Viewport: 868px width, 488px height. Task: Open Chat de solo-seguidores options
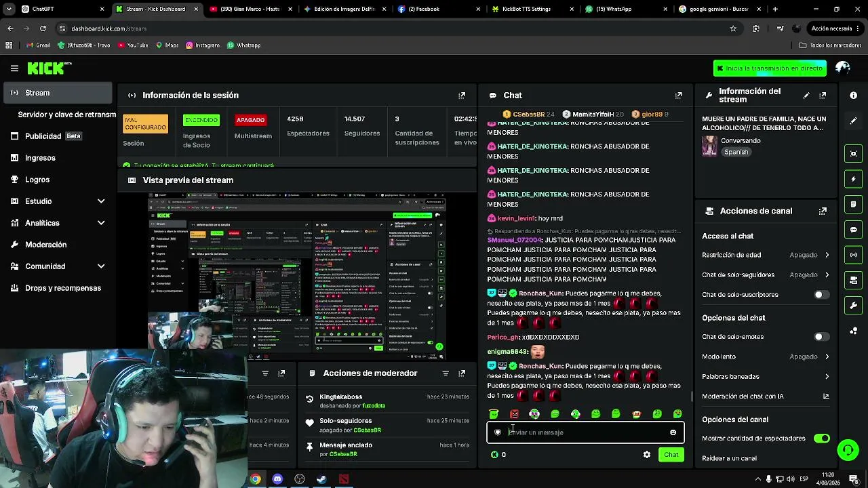click(766, 275)
